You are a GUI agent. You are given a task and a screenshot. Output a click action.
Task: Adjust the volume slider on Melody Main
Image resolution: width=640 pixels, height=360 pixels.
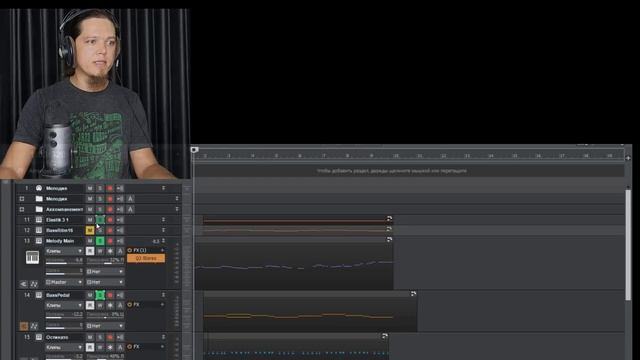[x=64, y=262]
